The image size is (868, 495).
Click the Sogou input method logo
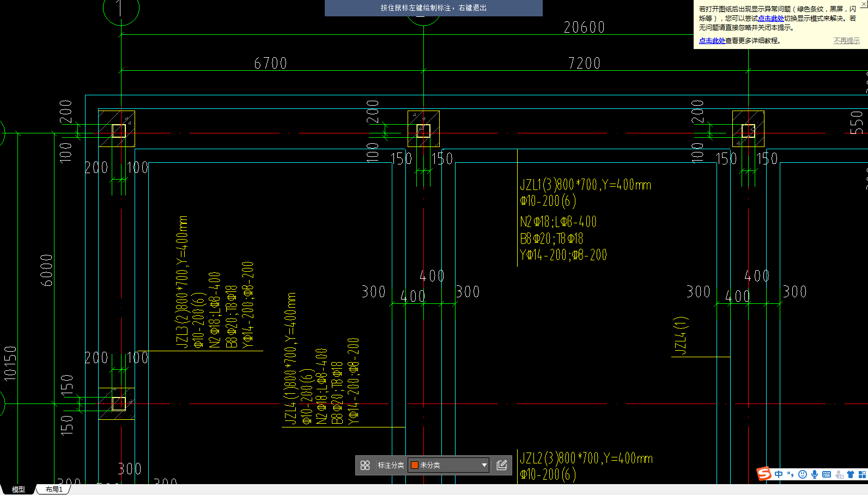[764, 474]
